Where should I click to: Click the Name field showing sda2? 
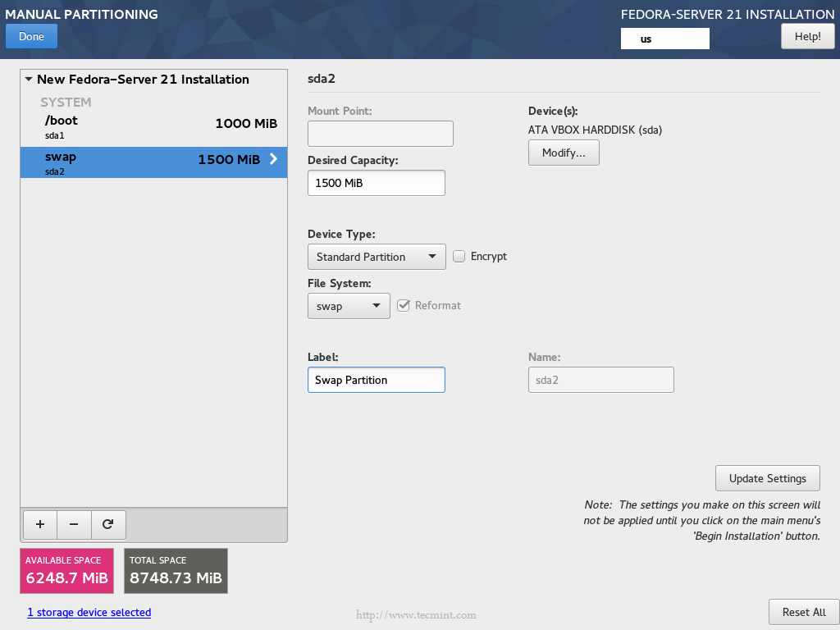pyautogui.click(x=601, y=380)
